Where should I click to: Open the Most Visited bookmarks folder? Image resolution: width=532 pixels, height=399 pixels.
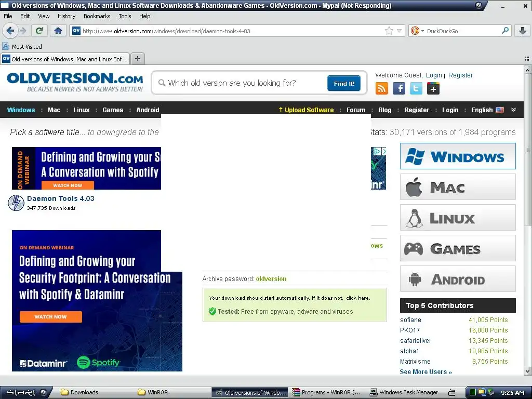22,46
